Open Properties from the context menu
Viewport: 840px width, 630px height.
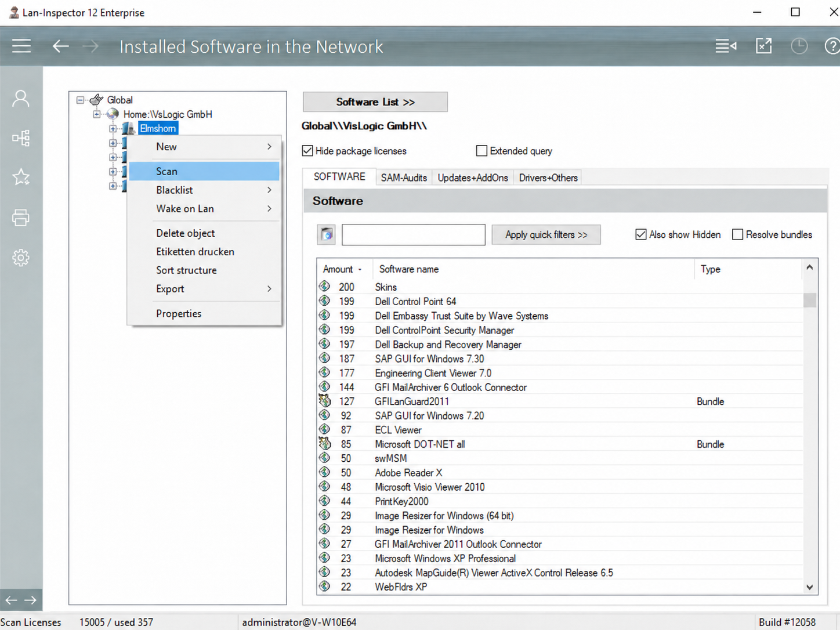pos(204,313)
